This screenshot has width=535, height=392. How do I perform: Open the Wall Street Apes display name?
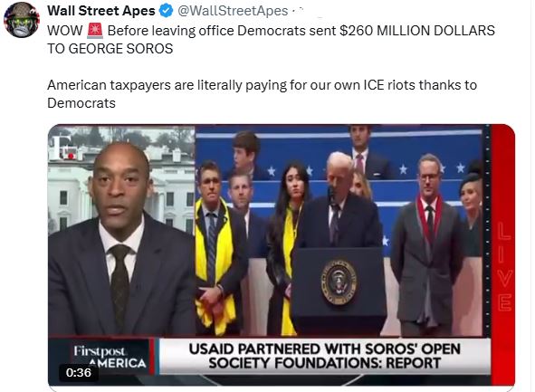pyautogui.click(x=101, y=11)
